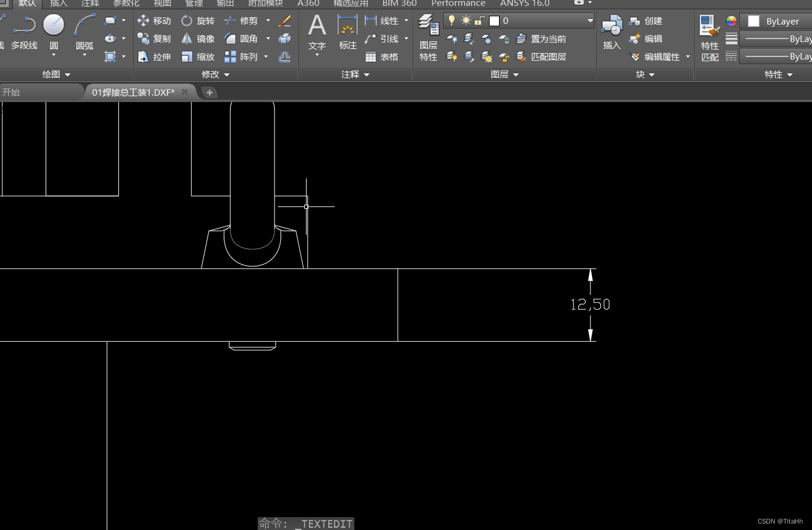Click the Explode tool icon

tap(284, 38)
